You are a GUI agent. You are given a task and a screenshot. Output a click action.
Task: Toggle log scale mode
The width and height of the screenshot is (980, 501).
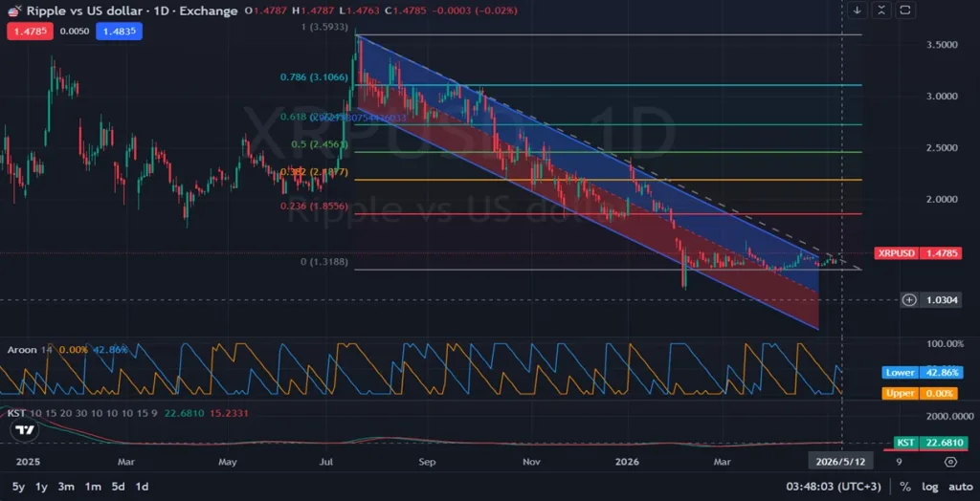point(929,487)
